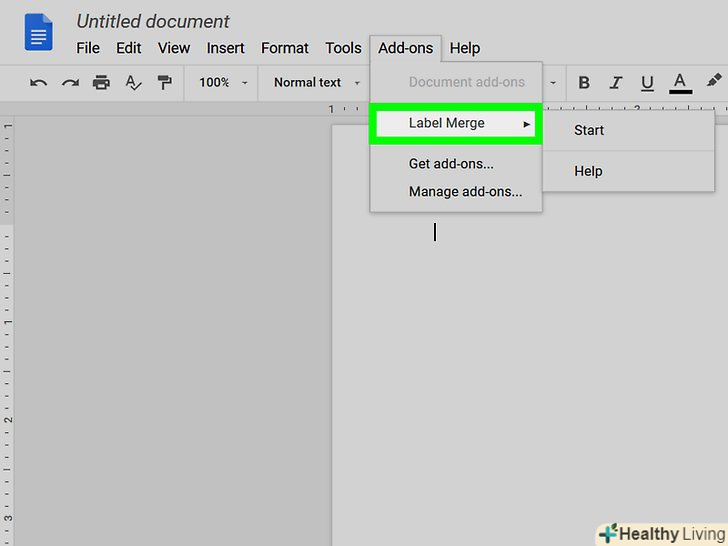Open the Normal text style dropdown
This screenshot has height=546, width=728.
click(317, 83)
